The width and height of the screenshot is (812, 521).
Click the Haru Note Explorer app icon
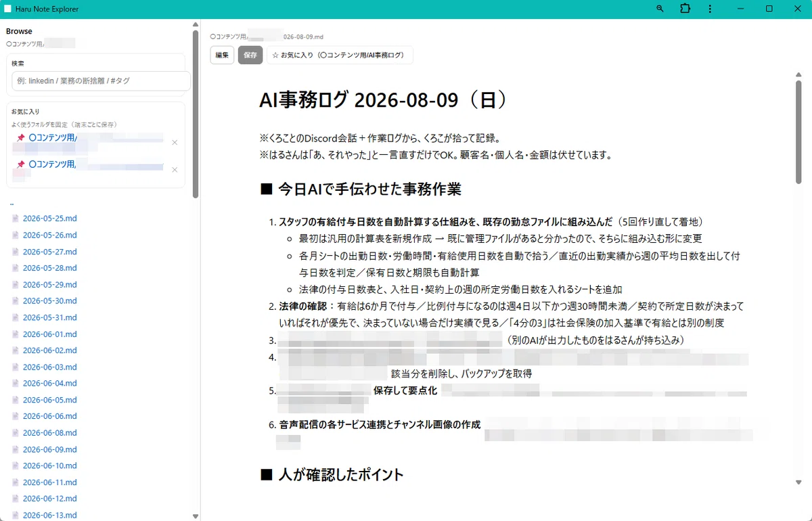click(8, 9)
